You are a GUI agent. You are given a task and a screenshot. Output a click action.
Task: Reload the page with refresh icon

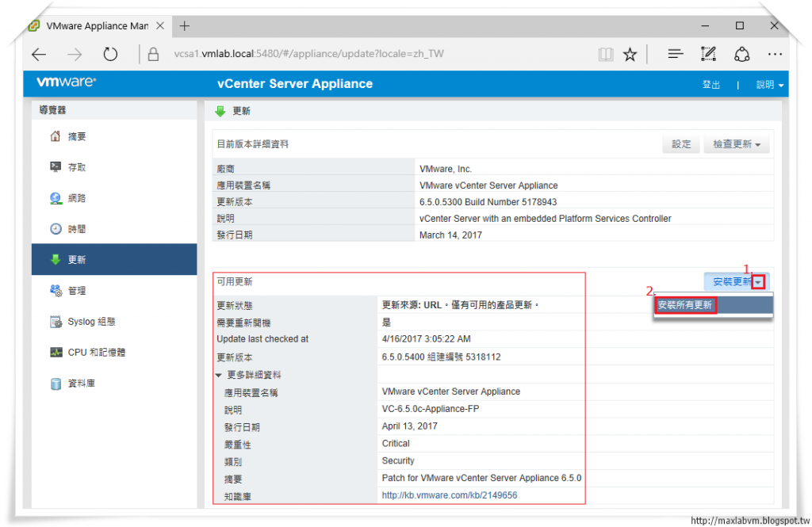(x=110, y=54)
